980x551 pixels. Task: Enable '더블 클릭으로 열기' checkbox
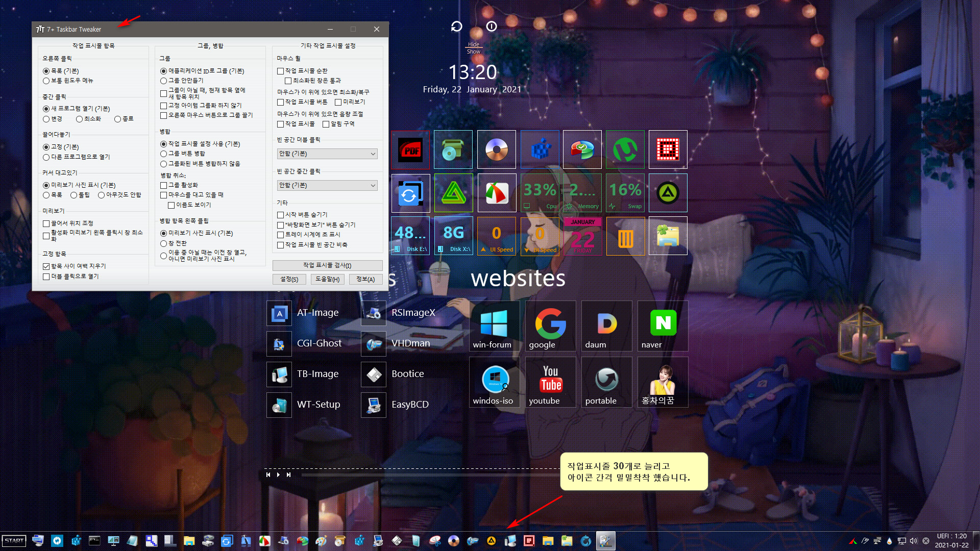tap(71, 277)
